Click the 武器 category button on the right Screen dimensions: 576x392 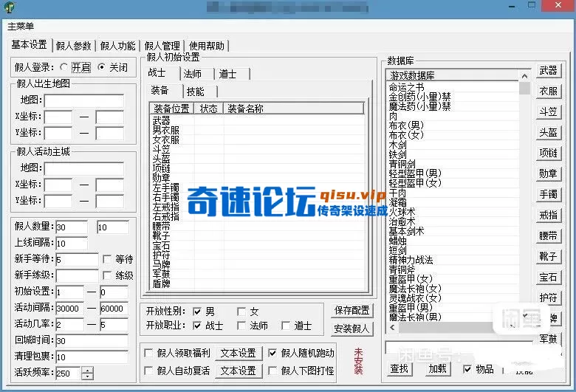pyautogui.click(x=548, y=71)
